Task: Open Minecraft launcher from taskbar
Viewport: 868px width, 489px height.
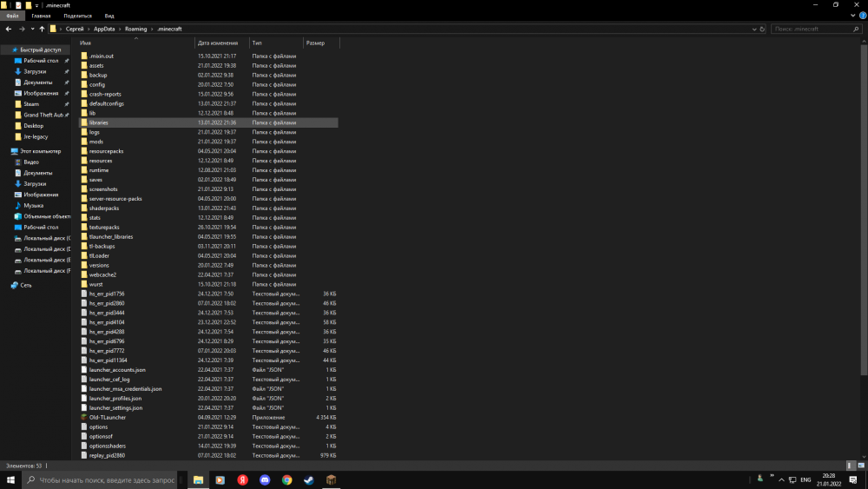Action: [x=331, y=480]
